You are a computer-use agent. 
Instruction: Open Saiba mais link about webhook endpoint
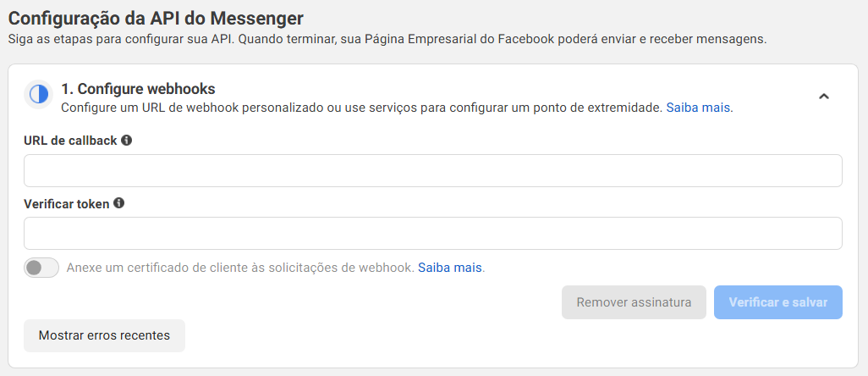coord(698,108)
